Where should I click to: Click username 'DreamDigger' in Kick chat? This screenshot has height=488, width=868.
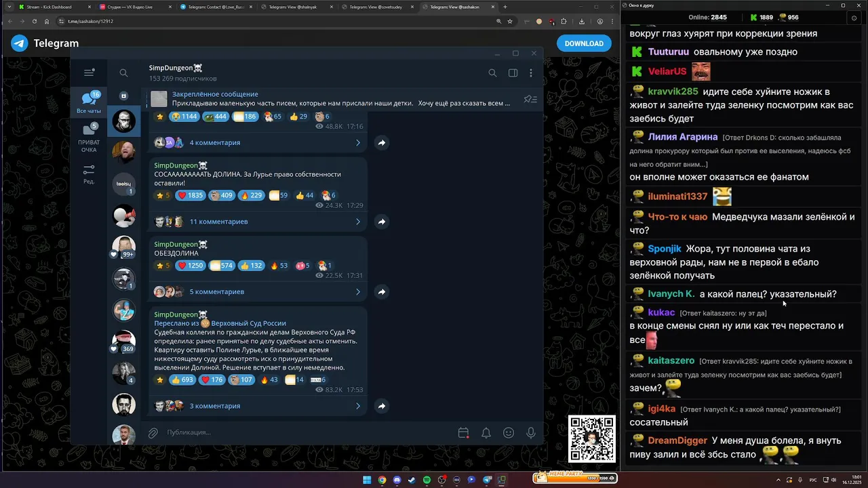(677, 441)
